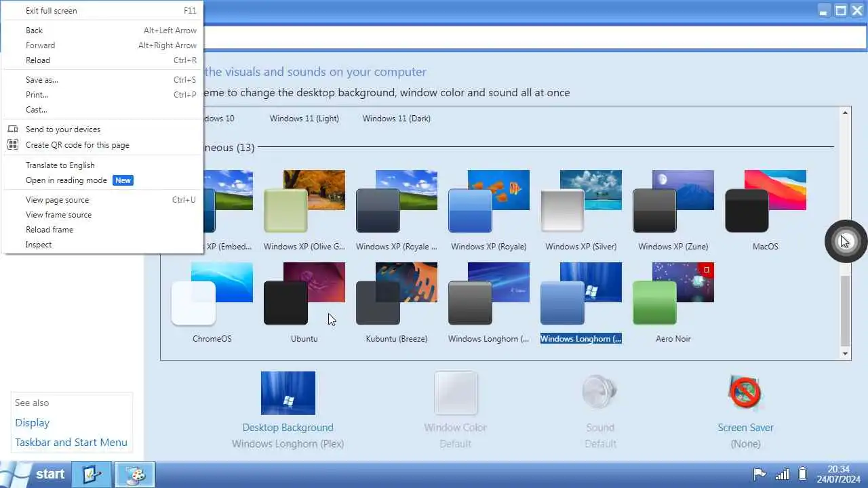868x488 pixels.
Task: Click the Screen Saver link text
Action: tap(745, 428)
